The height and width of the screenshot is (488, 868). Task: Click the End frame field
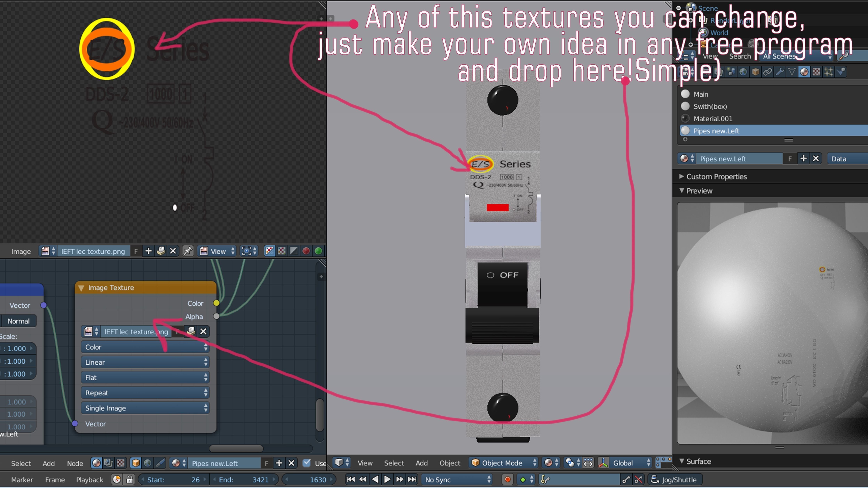click(x=244, y=479)
